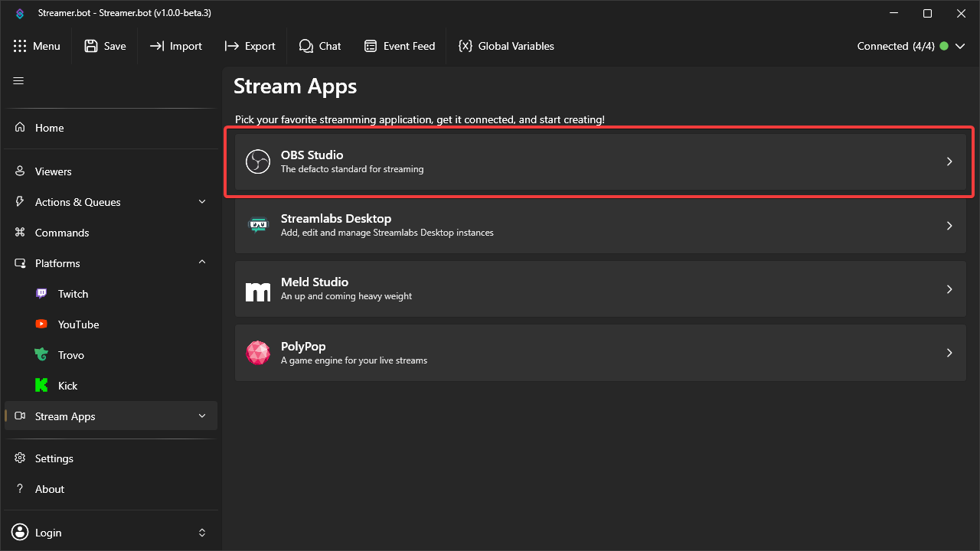980x551 pixels.
Task: Open the connection status dropdown
Action: click(960, 46)
